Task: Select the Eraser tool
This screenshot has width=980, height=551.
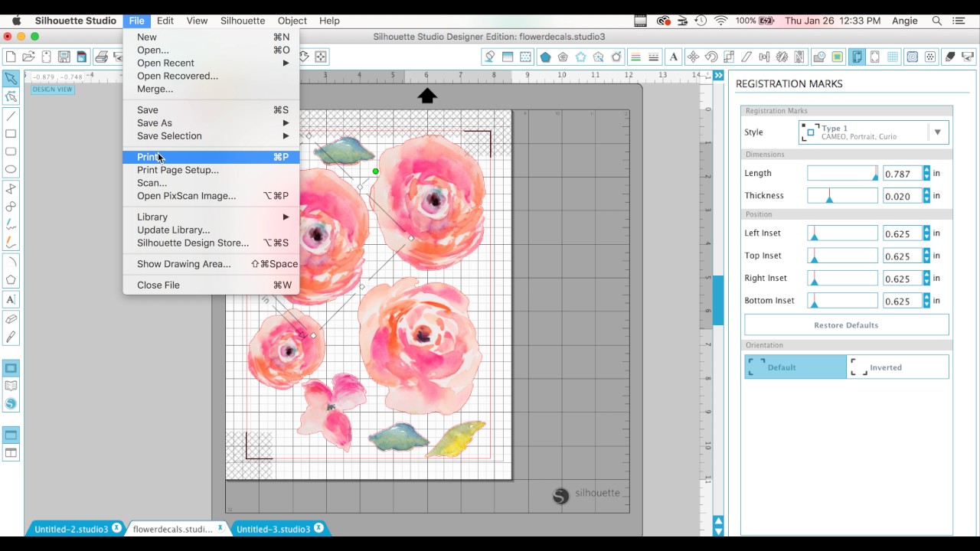Action: coord(11,318)
